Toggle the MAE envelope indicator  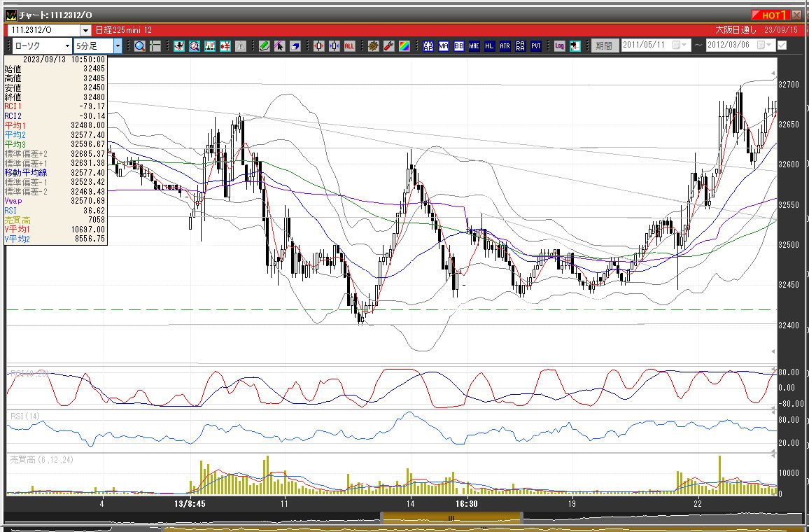pyautogui.click(x=474, y=46)
